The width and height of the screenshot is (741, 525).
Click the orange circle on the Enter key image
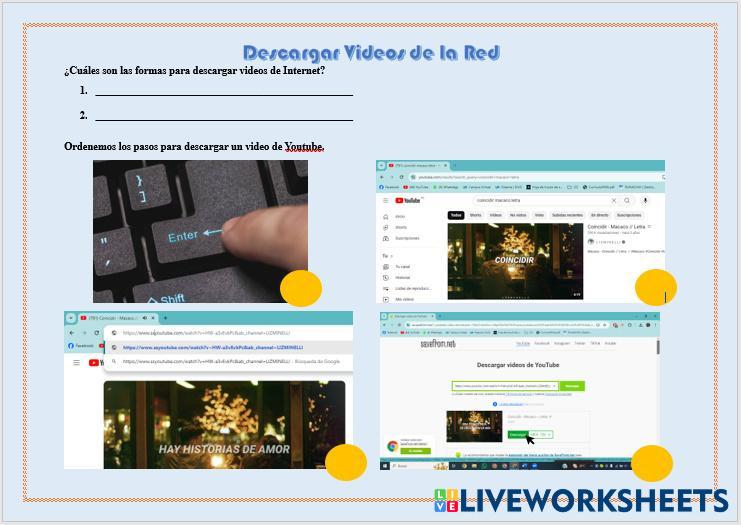300,289
